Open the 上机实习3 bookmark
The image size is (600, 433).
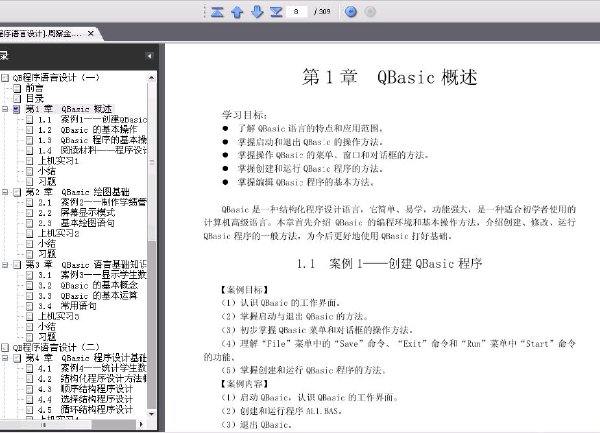tap(58, 316)
